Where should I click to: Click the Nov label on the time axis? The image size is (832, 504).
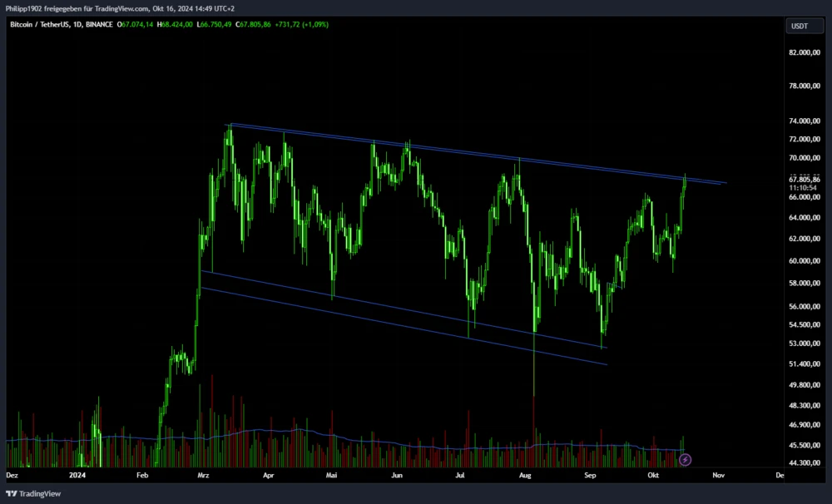[x=718, y=475]
